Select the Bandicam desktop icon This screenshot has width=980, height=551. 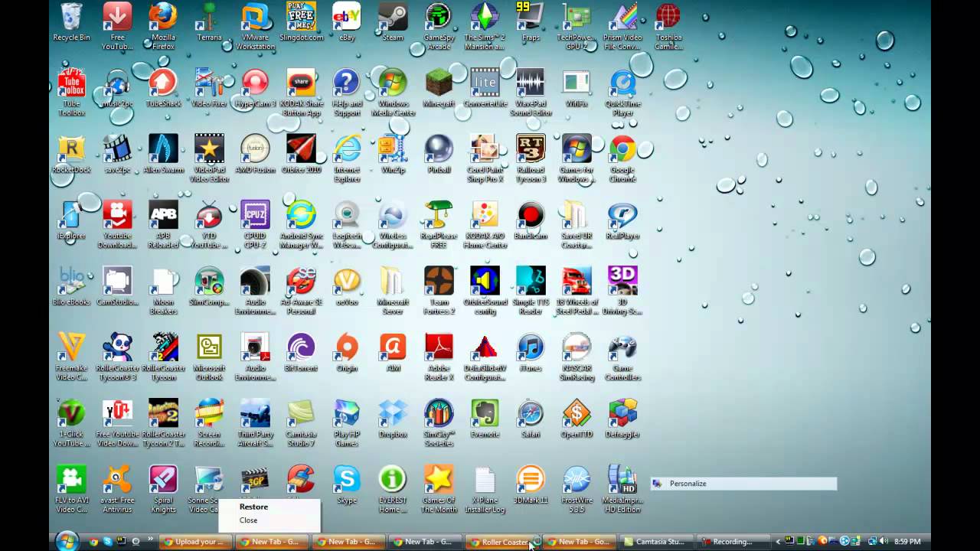pyautogui.click(x=531, y=220)
